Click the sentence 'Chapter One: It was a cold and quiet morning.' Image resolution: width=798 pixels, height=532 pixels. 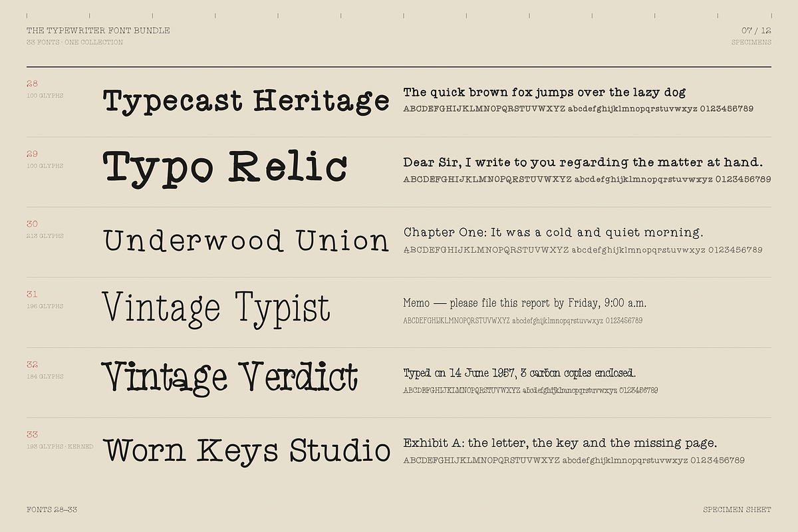(553, 233)
